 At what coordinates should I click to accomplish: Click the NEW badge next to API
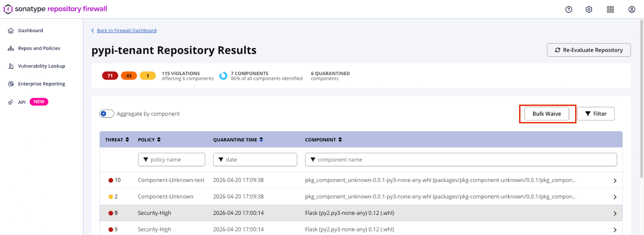pyautogui.click(x=39, y=102)
